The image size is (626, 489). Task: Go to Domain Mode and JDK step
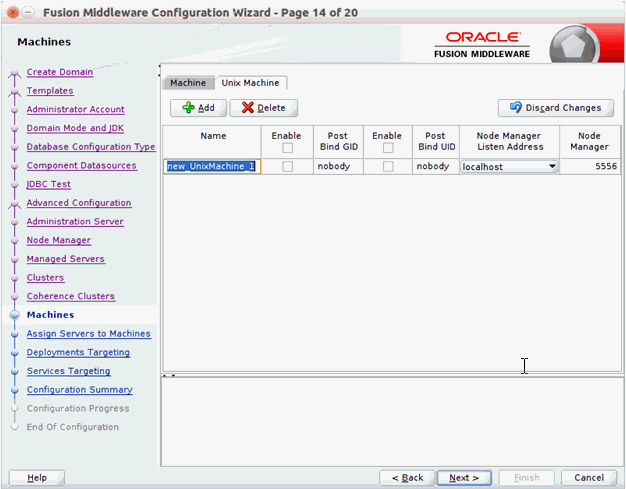pos(75,128)
